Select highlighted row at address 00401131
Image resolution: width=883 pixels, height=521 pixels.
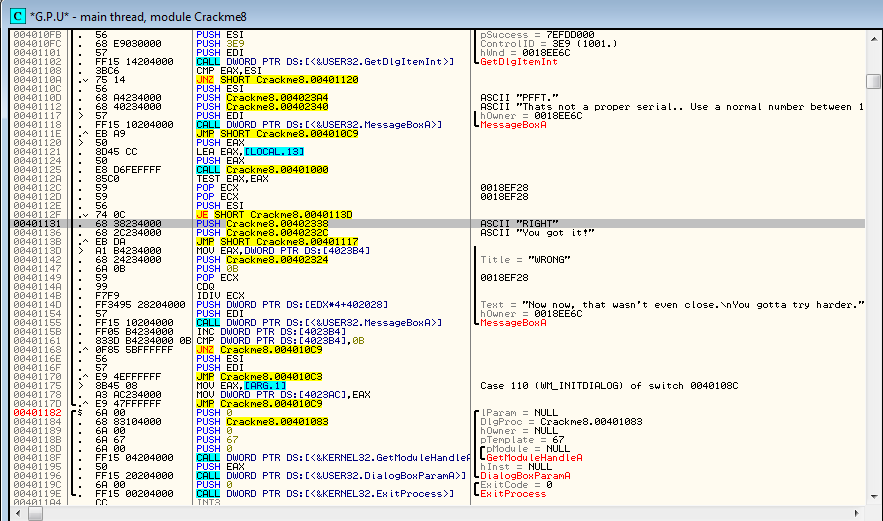point(438,224)
